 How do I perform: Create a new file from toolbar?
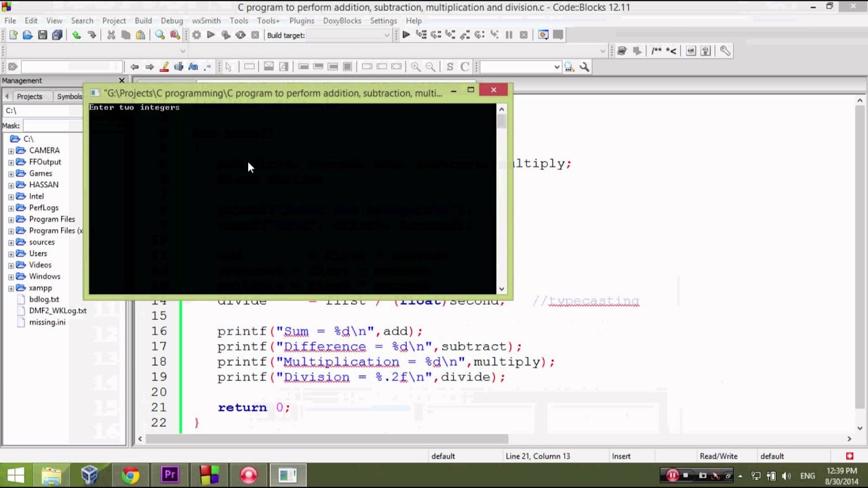click(x=13, y=35)
